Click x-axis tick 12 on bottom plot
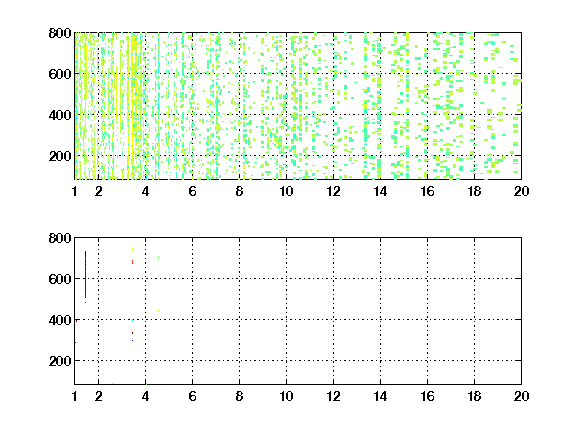This screenshot has height=432, width=576. point(333,396)
